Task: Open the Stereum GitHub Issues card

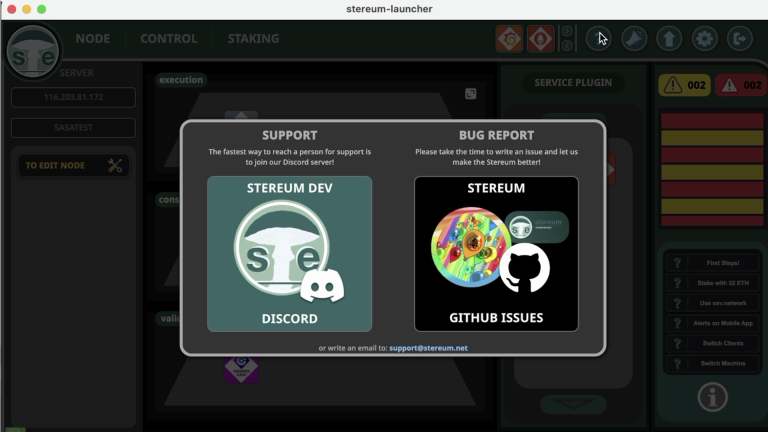Action: pyautogui.click(x=496, y=254)
